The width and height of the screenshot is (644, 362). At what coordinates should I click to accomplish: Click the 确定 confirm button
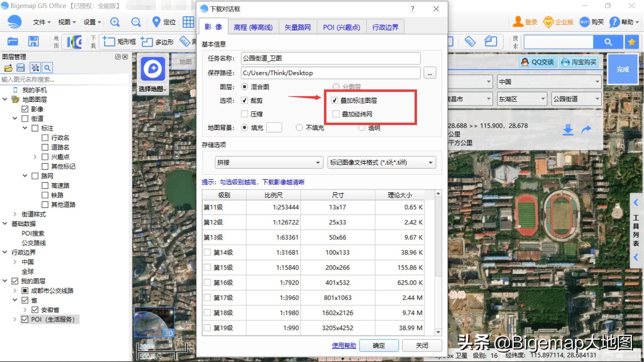coord(379,345)
